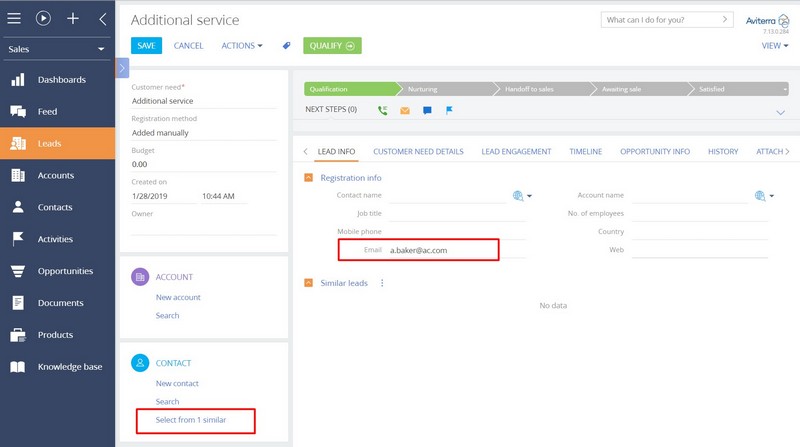The image size is (800, 447).
Task: Click the Accounts building icon
Action: pyautogui.click(x=18, y=175)
